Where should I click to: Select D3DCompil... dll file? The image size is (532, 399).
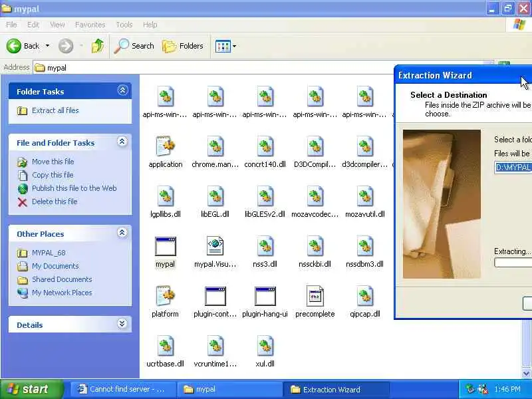(x=315, y=146)
